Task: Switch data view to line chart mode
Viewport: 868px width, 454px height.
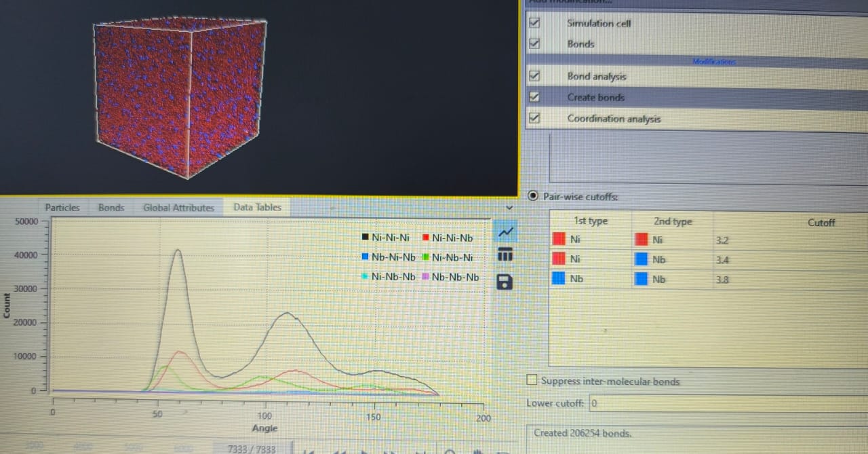Action: 505,231
